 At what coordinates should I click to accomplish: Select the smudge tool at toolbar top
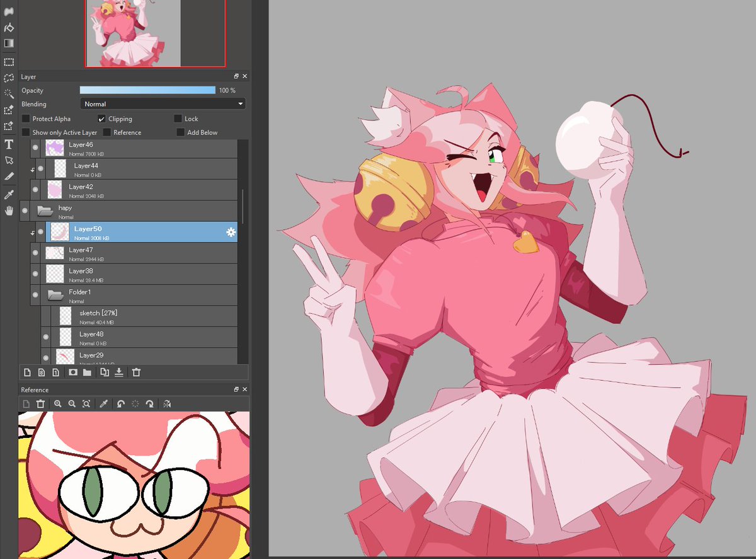(x=9, y=11)
